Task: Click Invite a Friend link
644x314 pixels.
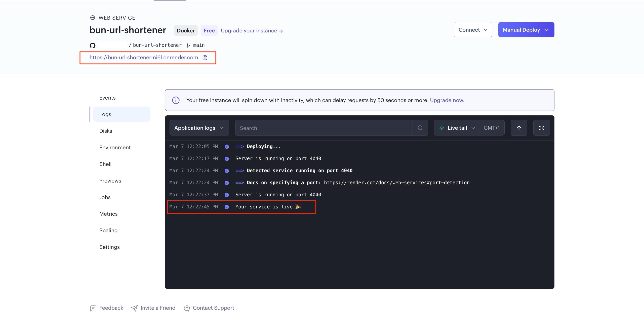Action: pyautogui.click(x=158, y=308)
